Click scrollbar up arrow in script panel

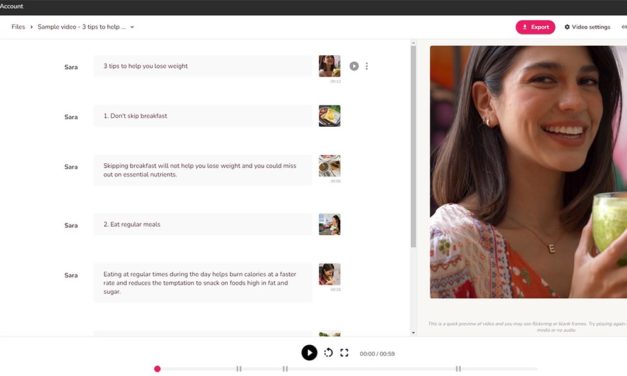(x=413, y=42)
